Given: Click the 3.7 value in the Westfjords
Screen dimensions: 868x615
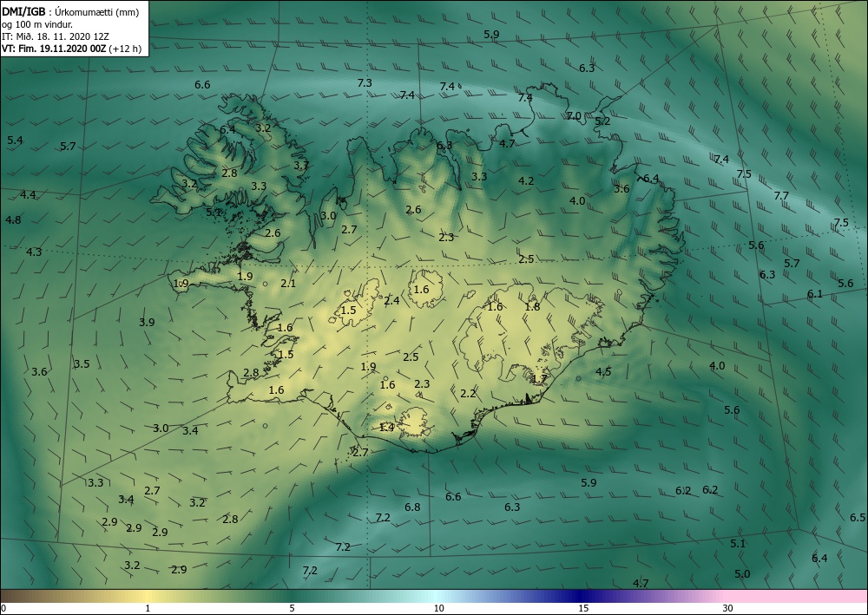Looking at the screenshot, I should (301, 165).
